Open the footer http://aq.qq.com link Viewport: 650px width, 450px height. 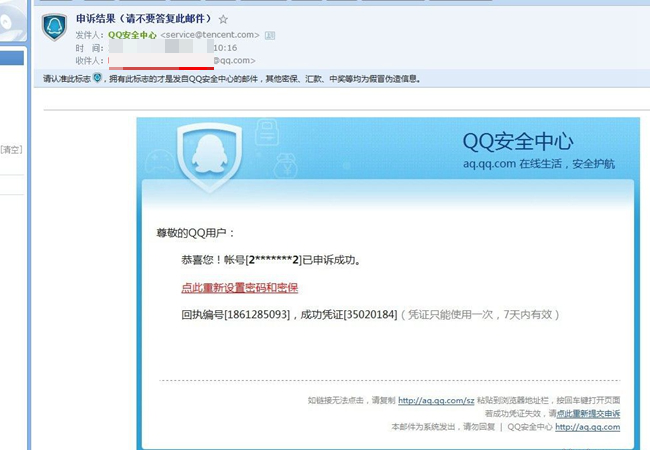588,427
